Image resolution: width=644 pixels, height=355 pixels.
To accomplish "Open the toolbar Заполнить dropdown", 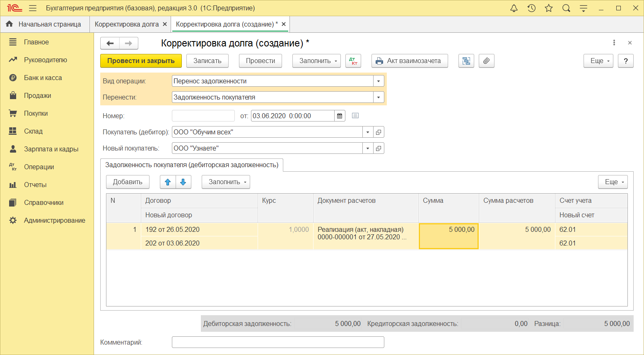I will coord(317,61).
